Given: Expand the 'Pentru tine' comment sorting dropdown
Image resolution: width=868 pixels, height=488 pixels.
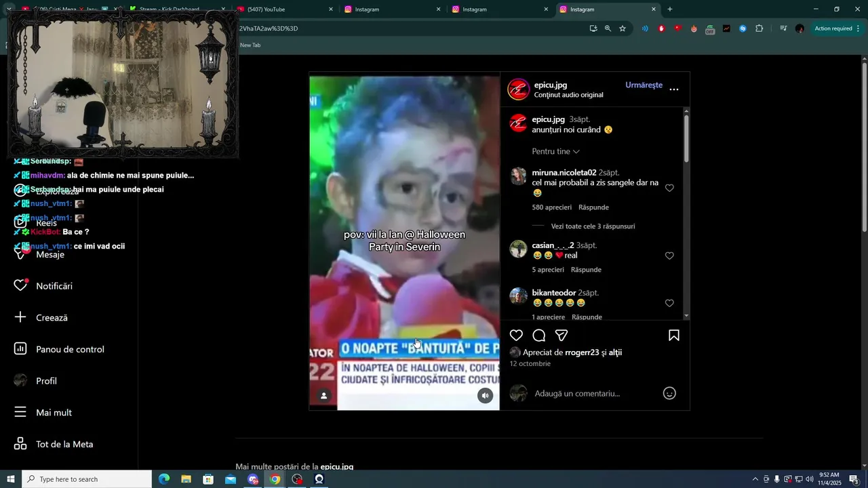Looking at the screenshot, I should tap(556, 151).
